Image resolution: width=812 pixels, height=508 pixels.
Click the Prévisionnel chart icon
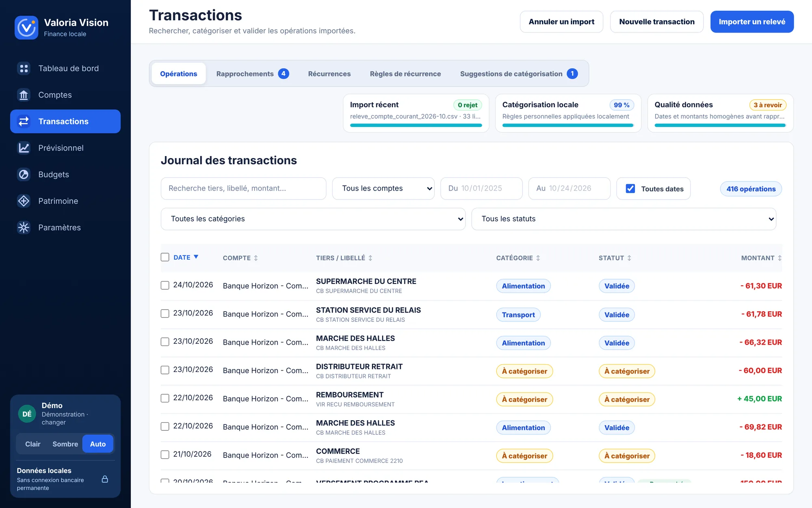point(24,148)
